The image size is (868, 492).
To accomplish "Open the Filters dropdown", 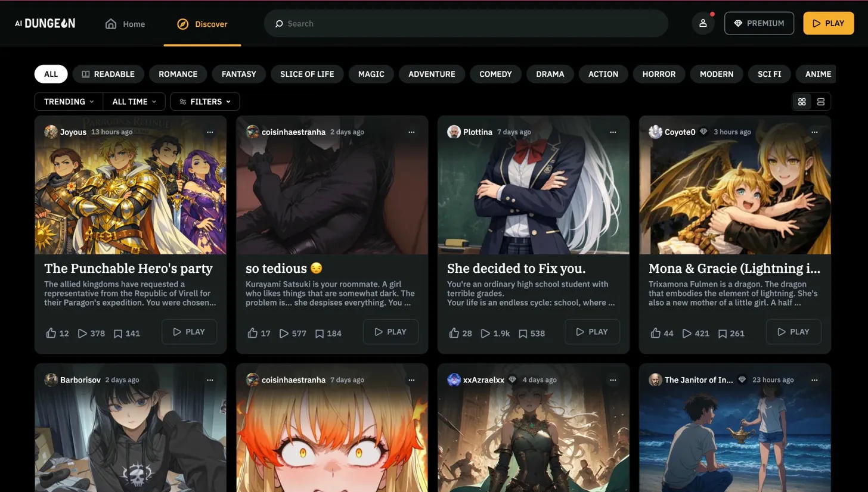I will [x=205, y=102].
